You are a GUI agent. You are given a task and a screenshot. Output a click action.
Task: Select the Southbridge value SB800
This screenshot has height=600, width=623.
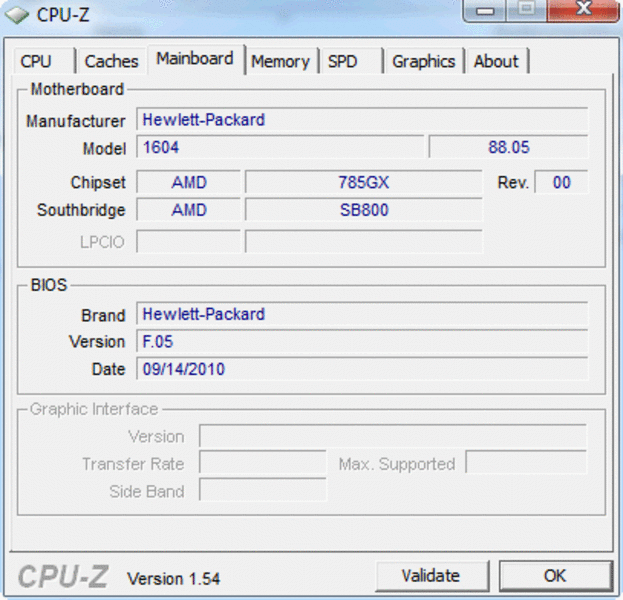click(x=364, y=210)
